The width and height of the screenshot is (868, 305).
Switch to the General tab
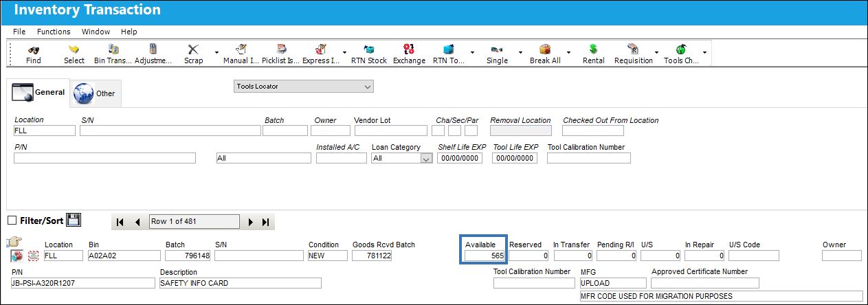tap(38, 93)
